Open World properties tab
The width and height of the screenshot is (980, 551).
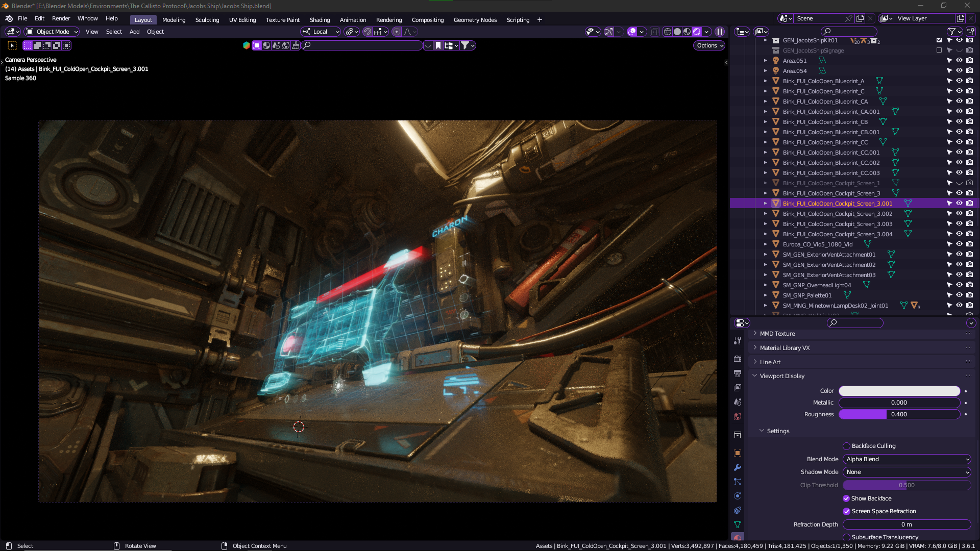(738, 416)
